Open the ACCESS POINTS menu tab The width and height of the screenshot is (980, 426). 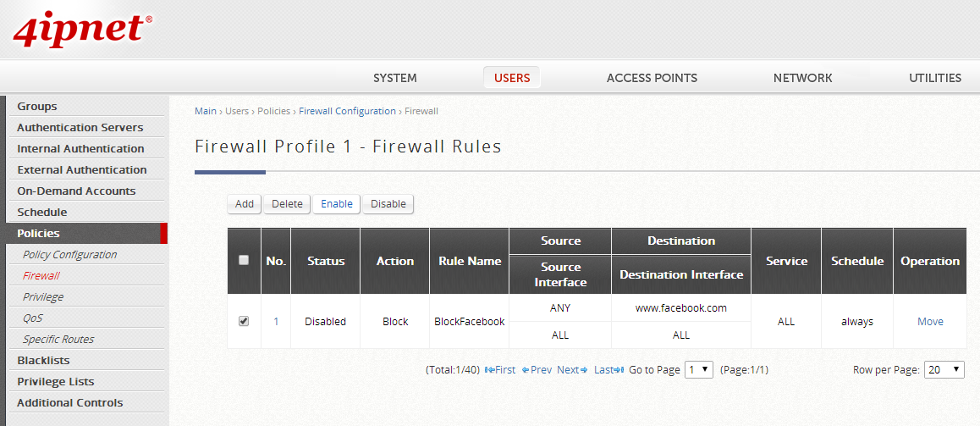[x=652, y=78]
